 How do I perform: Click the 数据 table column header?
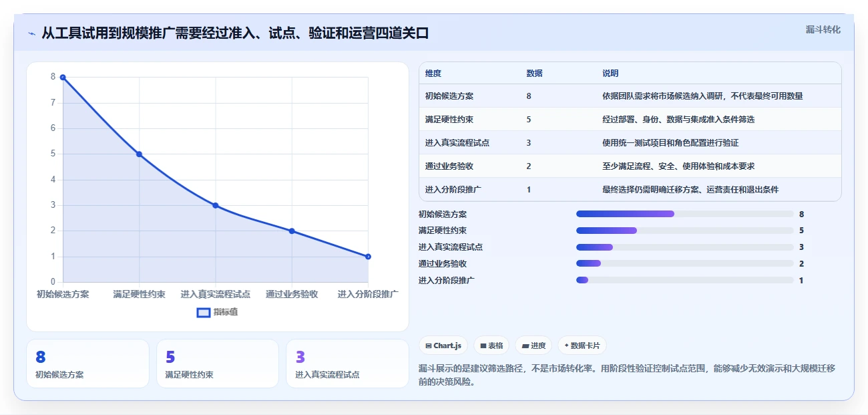click(534, 74)
